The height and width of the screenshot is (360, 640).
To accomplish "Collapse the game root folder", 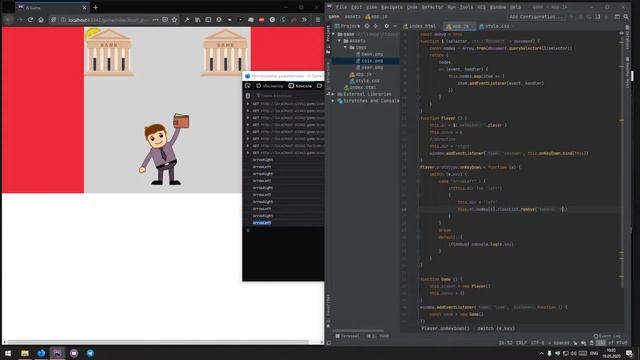I will coord(334,34).
